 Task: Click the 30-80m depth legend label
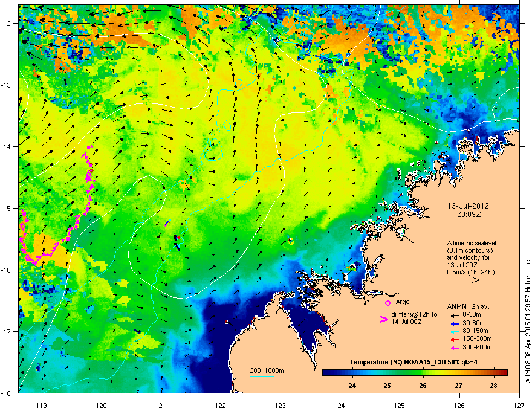[x=473, y=323]
